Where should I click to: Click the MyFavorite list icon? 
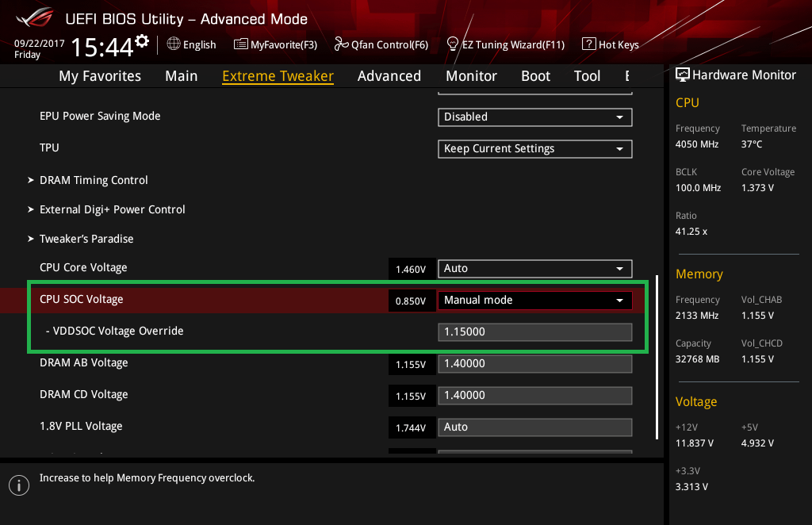tap(241, 44)
